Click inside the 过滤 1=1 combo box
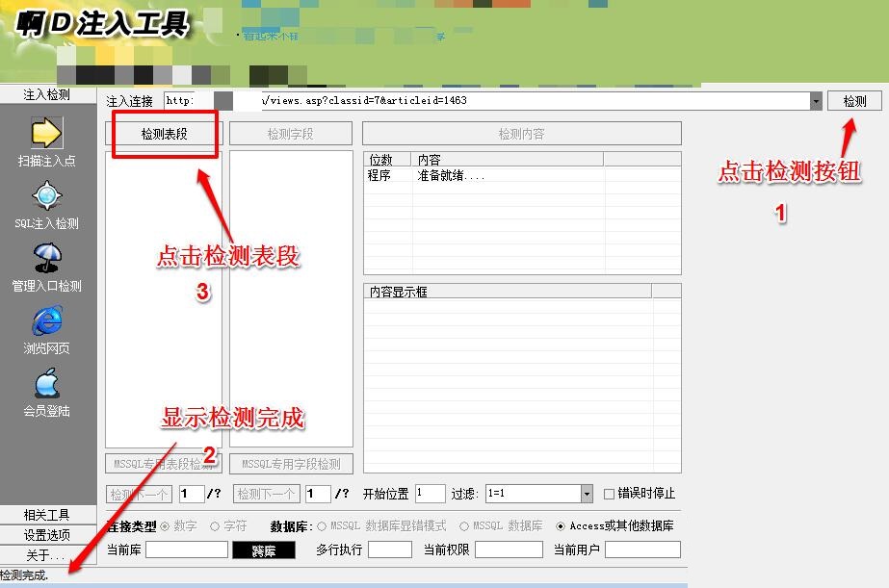This screenshot has height=588, width=889. coord(533,494)
